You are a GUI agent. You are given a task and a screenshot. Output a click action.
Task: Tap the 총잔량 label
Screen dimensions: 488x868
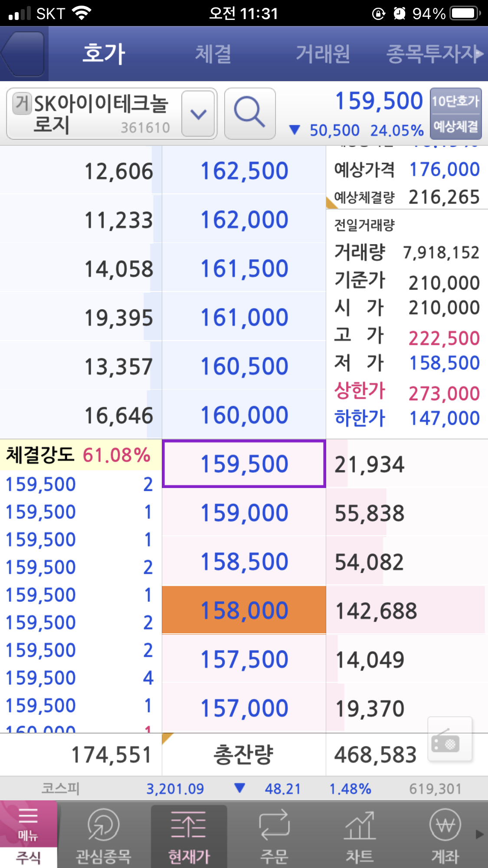tap(244, 754)
